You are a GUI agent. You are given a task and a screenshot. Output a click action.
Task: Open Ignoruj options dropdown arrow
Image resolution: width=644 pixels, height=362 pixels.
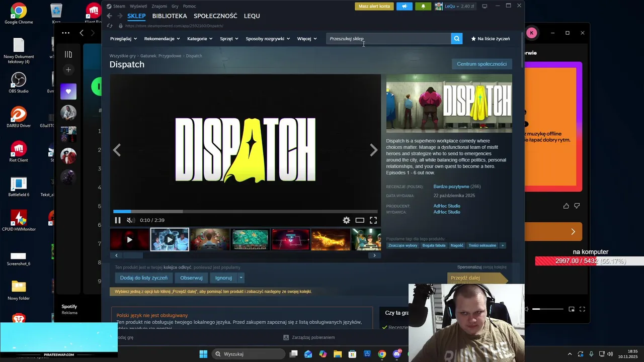241,278
